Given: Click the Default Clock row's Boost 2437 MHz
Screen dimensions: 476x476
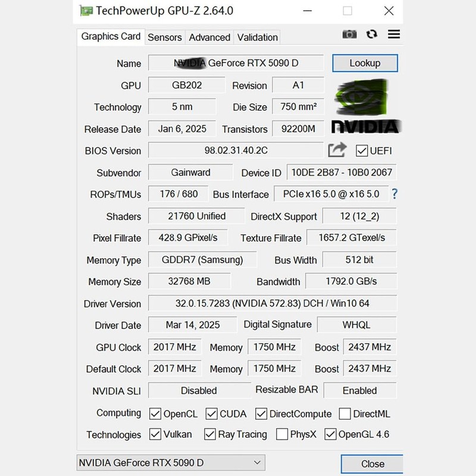Looking at the screenshot, I should (369, 368).
